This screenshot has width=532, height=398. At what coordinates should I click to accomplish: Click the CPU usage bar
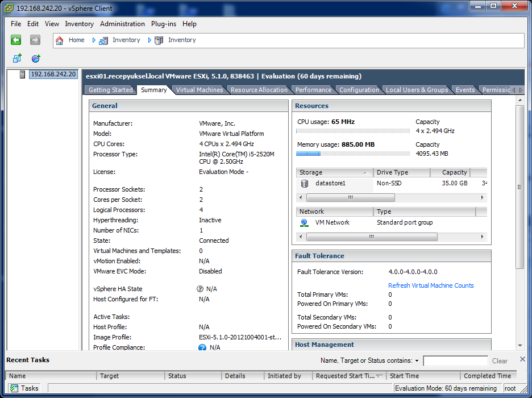[x=353, y=131]
